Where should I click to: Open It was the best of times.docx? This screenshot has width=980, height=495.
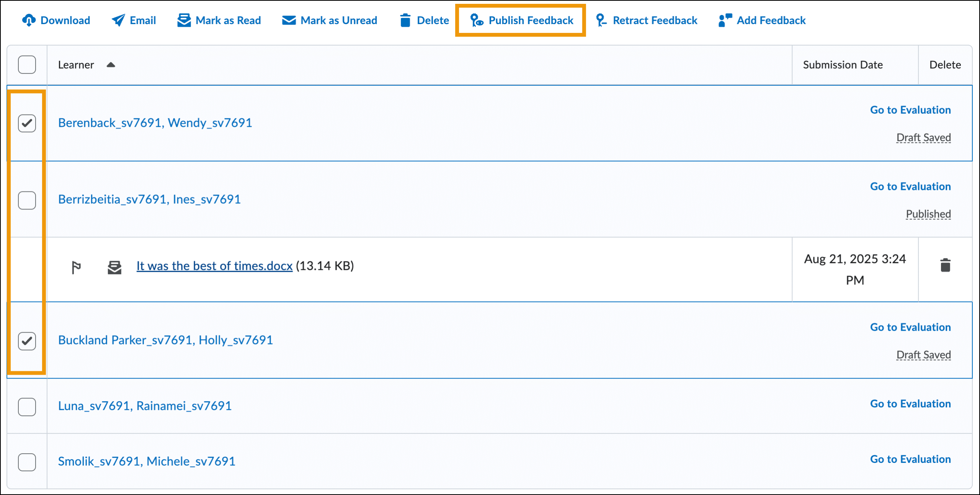pyautogui.click(x=214, y=266)
